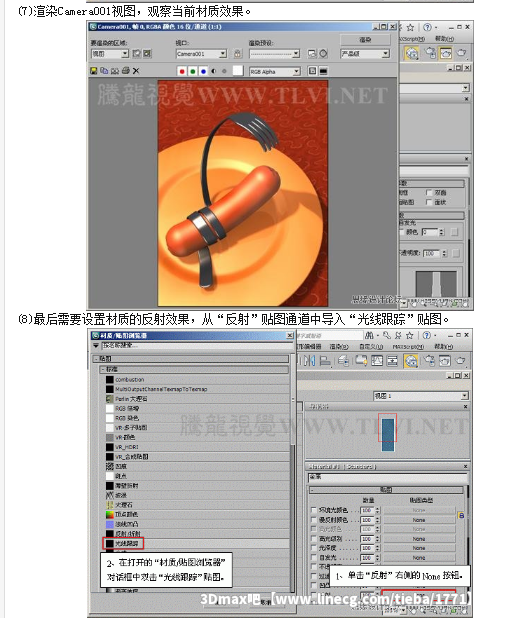Viewport: 512px width, 618px height.
Task: Select the normal bump map with purple swatch
Action: coord(126,524)
